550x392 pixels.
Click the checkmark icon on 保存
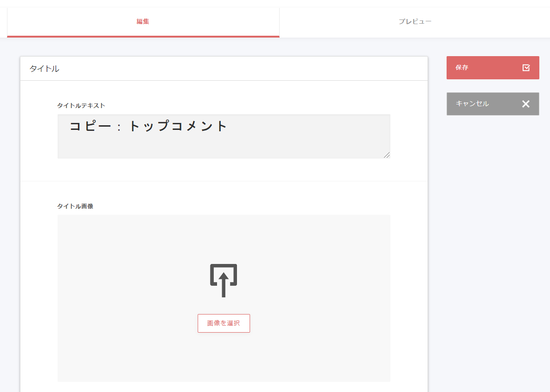click(526, 68)
